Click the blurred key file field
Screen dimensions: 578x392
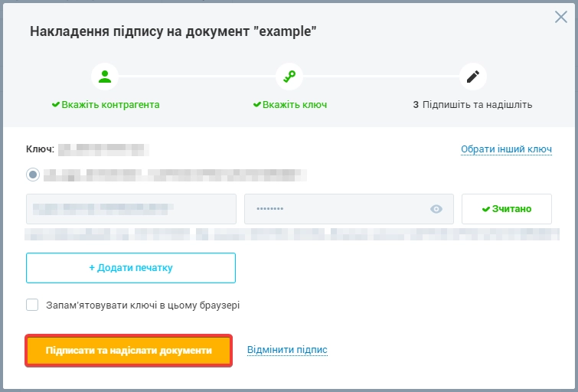[131, 209]
